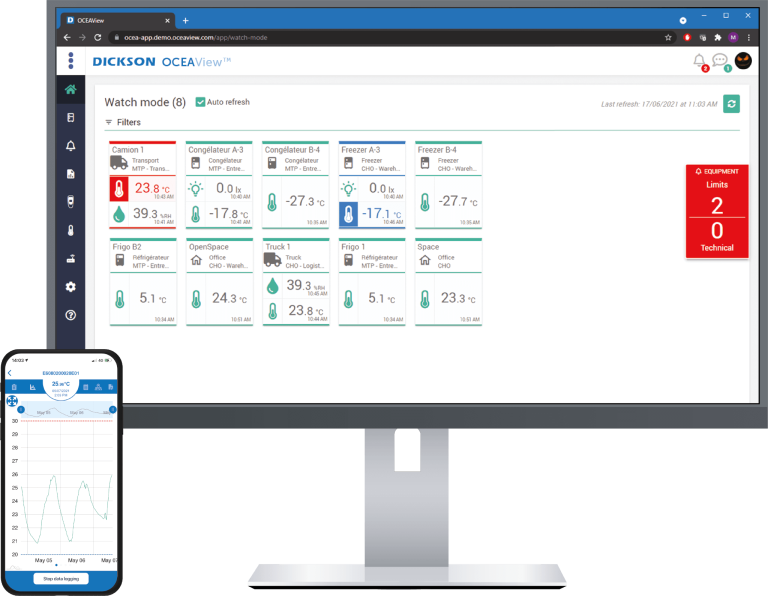Toggle the Auto refresh checkbox
This screenshot has width=768, height=596.
(200, 102)
